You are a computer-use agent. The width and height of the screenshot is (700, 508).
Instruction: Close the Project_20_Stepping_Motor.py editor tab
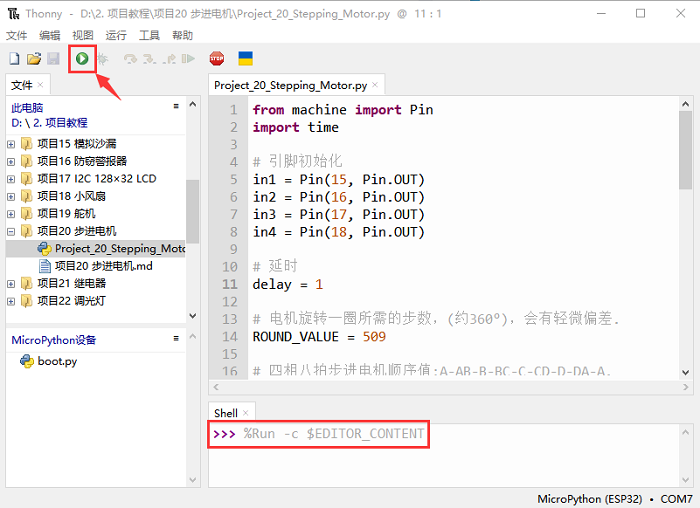[x=376, y=86]
